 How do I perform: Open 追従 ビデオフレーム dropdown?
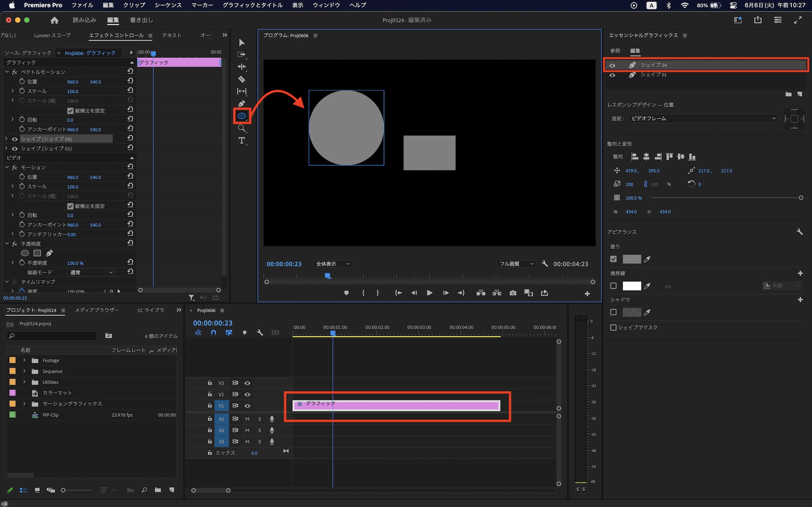[703, 119]
